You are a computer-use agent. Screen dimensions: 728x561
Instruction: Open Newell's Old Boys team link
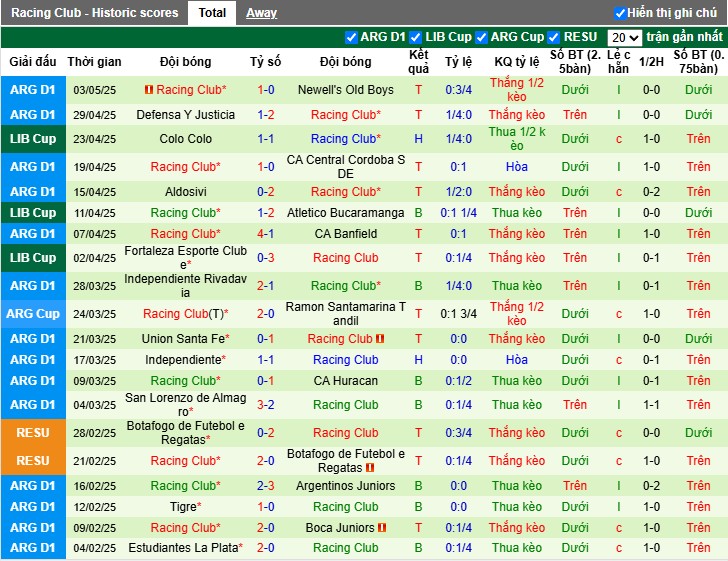click(x=345, y=90)
